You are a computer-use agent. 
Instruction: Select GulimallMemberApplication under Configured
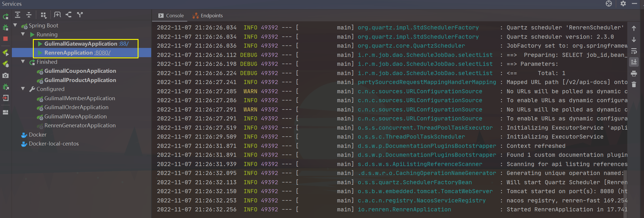[x=80, y=98]
